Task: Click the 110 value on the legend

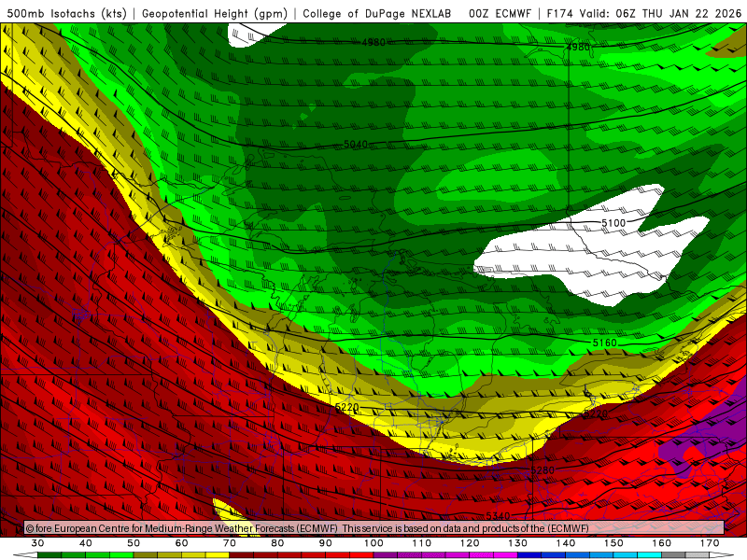Action: (x=422, y=543)
